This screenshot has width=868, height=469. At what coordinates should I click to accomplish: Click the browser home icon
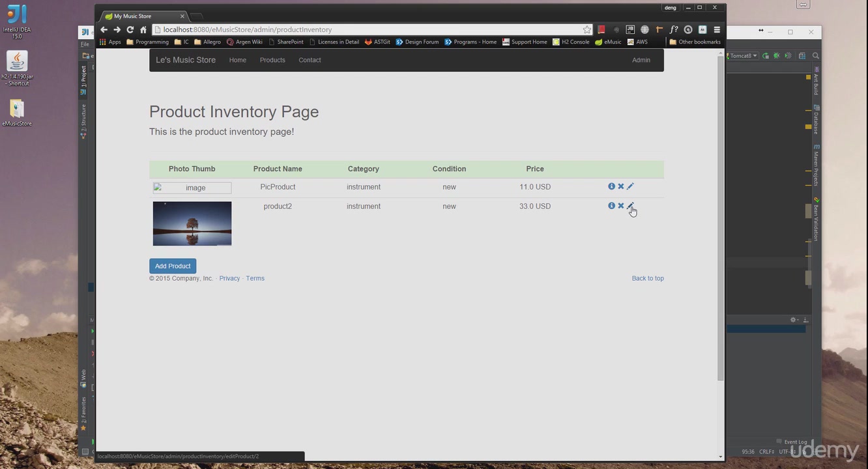tap(143, 29)
